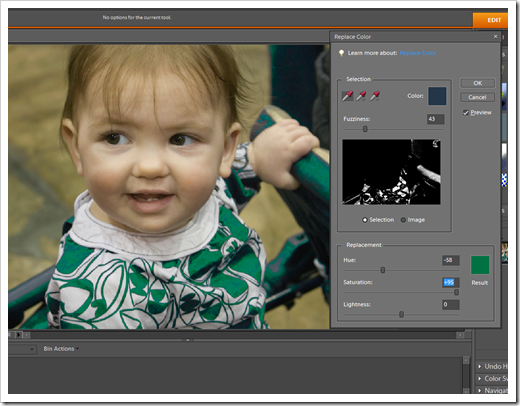Toggle the Preview checkbox
This screenshot has height=406, width=520.
click(466, 113)
